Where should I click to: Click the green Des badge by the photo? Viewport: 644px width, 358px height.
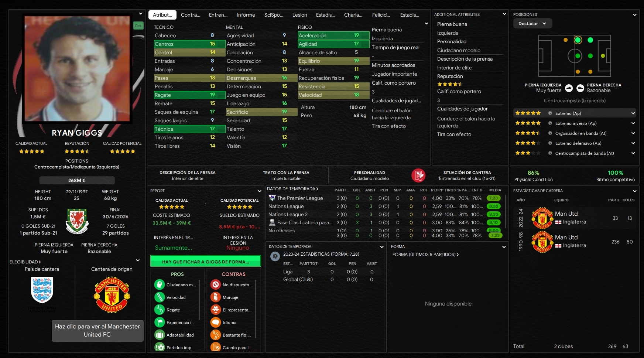coord(138,26)
